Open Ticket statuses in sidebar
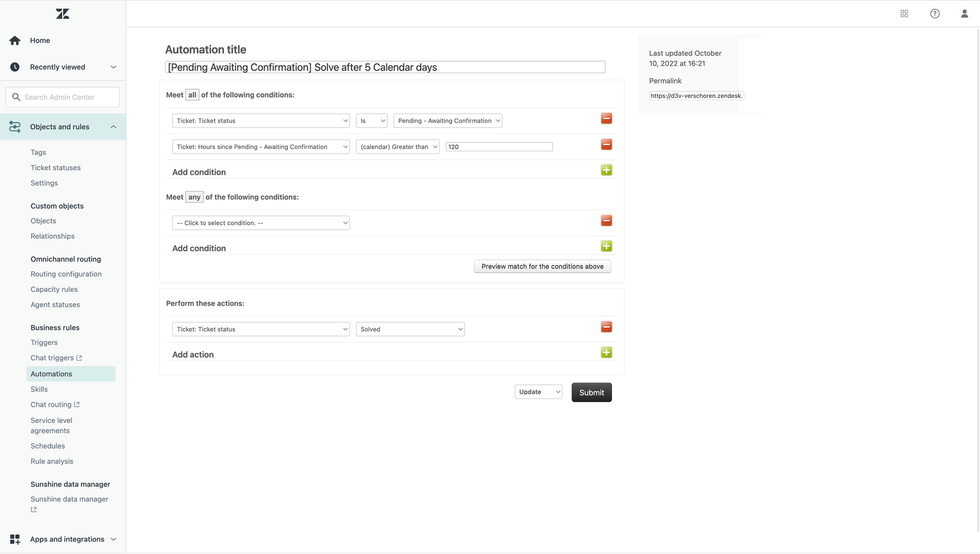The width and height of the screenshot is (980, 554). (55, 168)
